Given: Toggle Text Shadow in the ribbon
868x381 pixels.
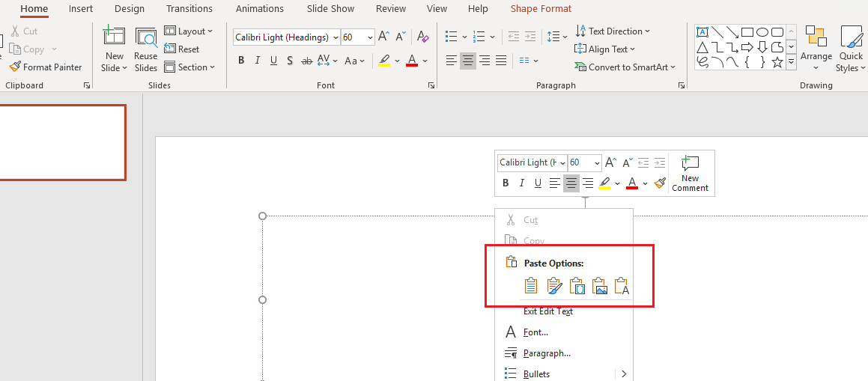Looking at the screenshot, I should coord(290,61).
